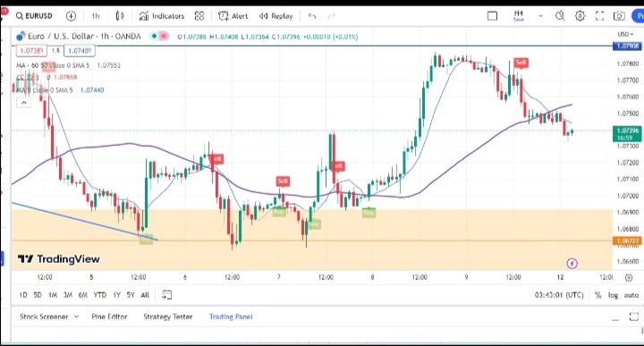Image resolution: width=644 pixels, height=346 pixels.
Task: Open the candlestick chart style menu
Action: tap(120, 16)
